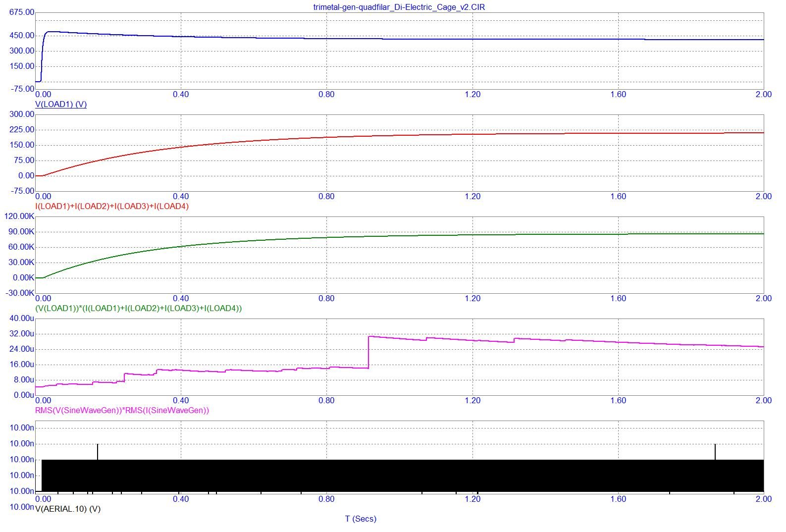Click the 1.20 x-axis label of top plot
This screenshot has height=532, width=786.
472,95
